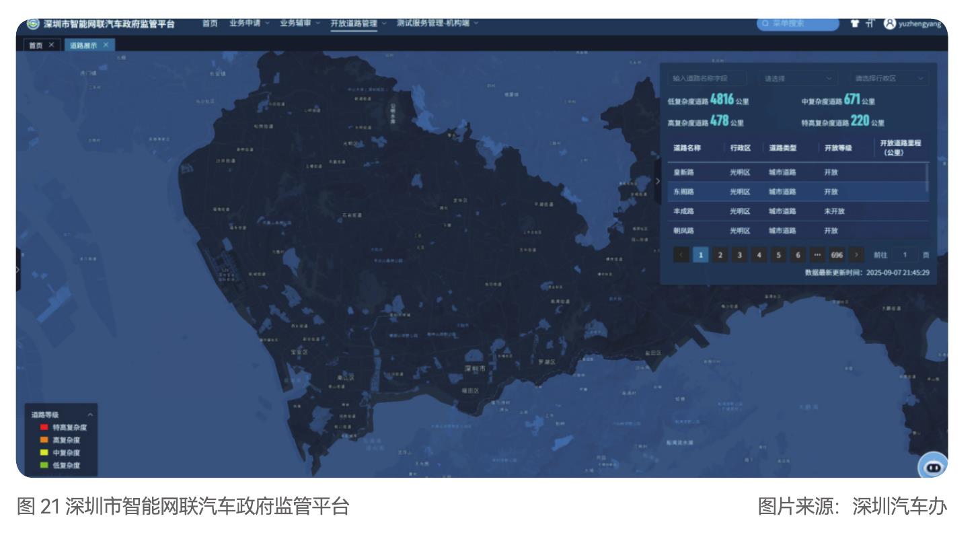Click the yuzhengyang username
The height and width of the screenshot is (539, 980).
[920, 24]
